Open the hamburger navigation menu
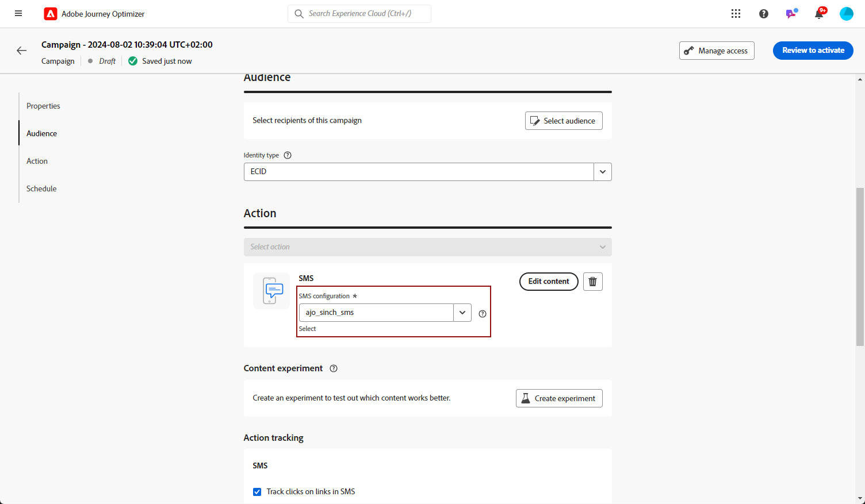Image resolution: width=865 pixels, height=504 pixels. (x=18, y=14)
